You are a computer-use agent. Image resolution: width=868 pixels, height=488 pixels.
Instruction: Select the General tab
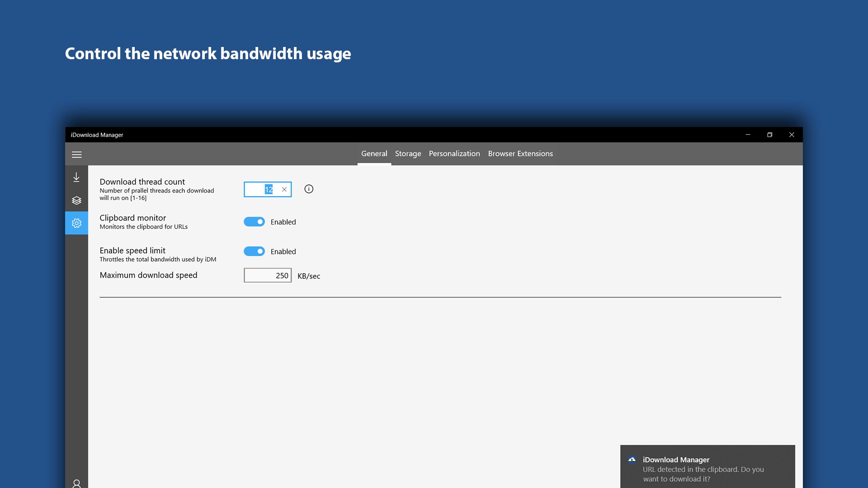coord(374,154)
